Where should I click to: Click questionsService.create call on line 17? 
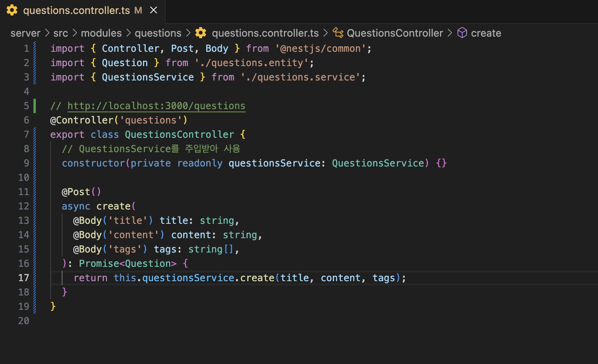[x=208, y=278]
